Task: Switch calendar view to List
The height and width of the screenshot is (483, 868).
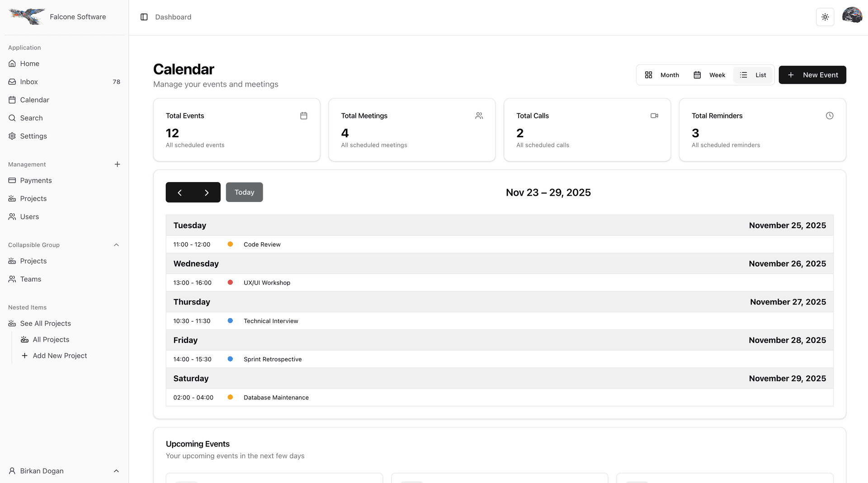Action: [x=753, y=75]
